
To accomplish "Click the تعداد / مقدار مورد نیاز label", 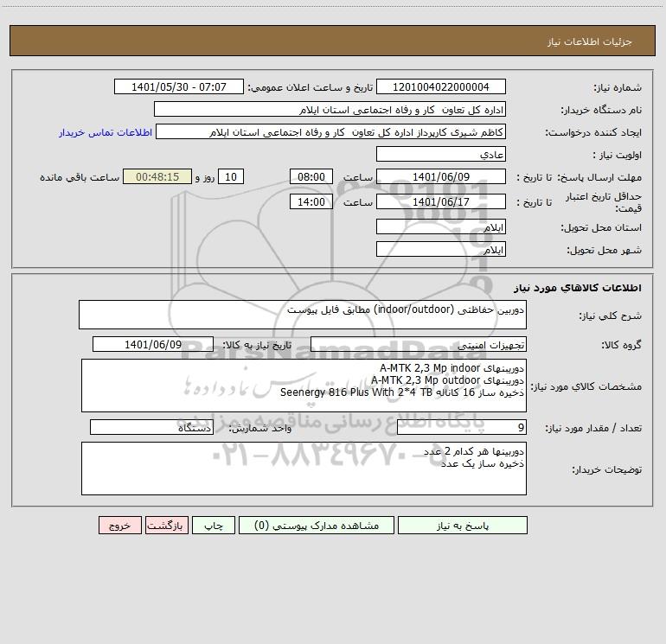I will click(x=593, y=428).
